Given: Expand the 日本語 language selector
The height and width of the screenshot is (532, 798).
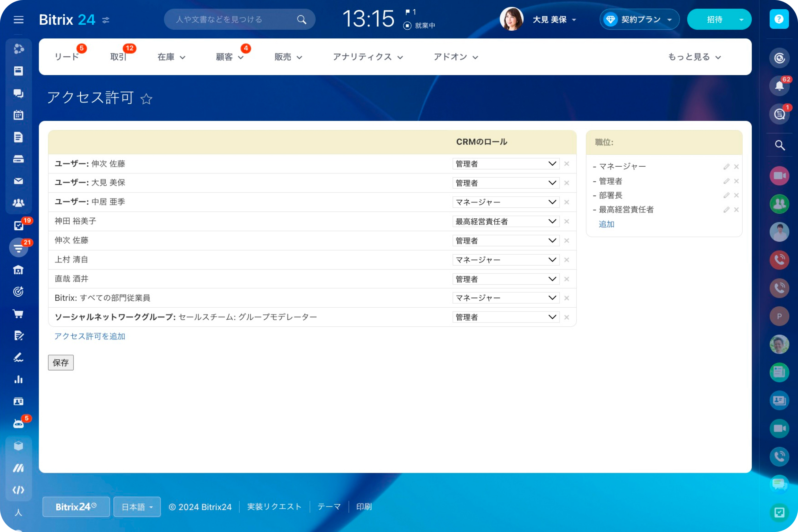Looking at the screenshot, I should point(137,506).
